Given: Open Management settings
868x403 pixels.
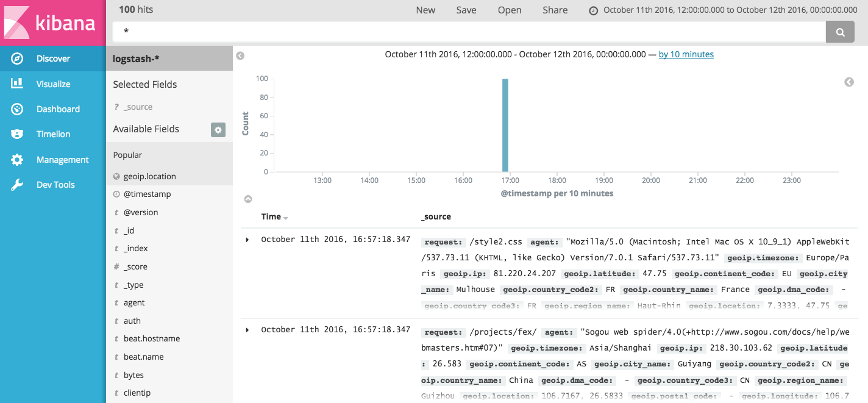Looking at the screenshot, I should pyautogui.click(x=62, y=159).
